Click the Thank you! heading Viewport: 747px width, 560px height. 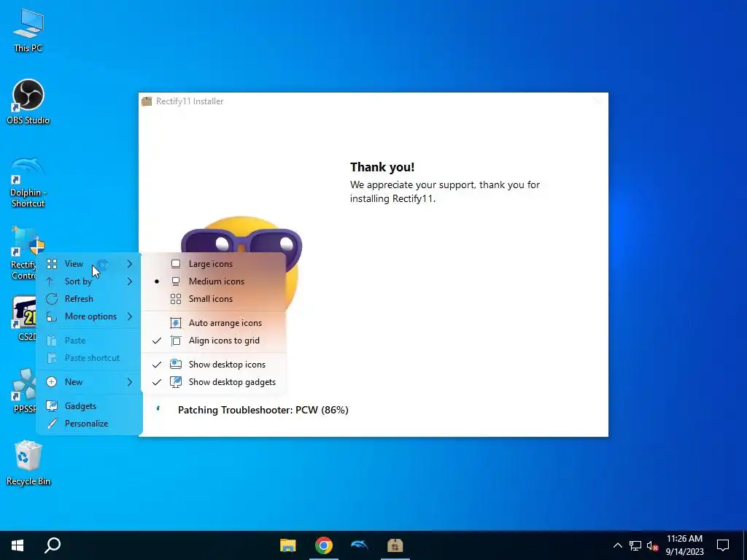[x=382, y=167]
